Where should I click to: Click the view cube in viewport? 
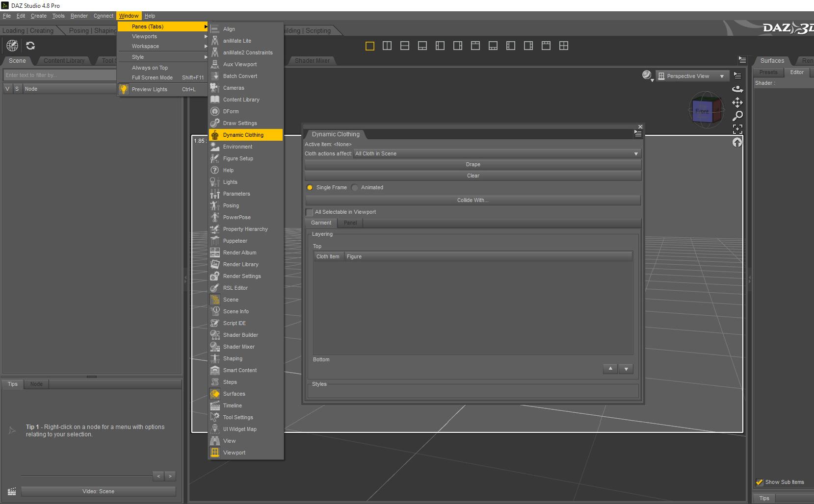click(706, 110)
